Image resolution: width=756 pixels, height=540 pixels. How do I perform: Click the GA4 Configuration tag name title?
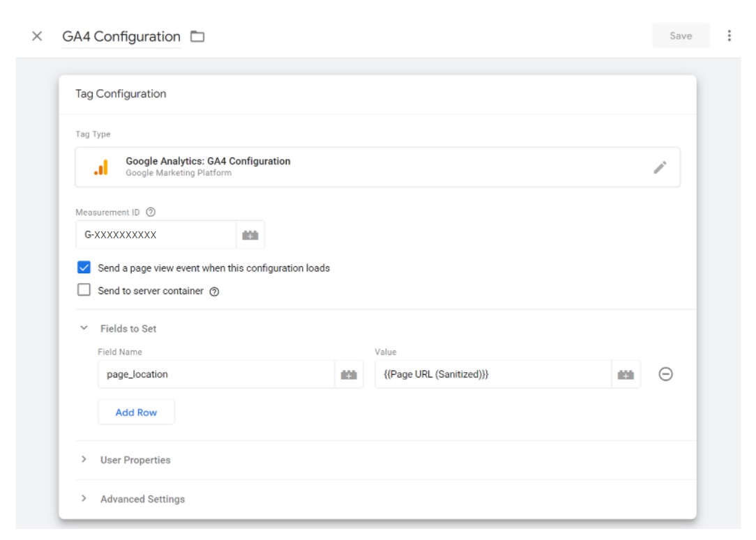121,37
